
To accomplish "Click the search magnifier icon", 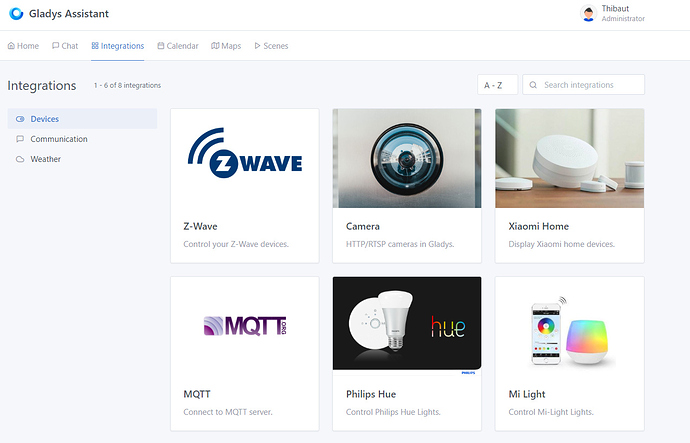I will [x=533, y=85].
